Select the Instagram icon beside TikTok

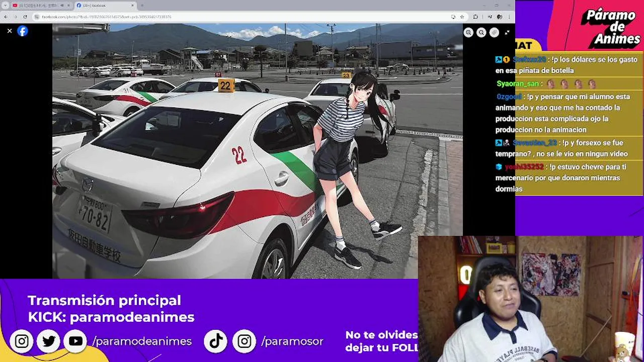coord(245,341)
